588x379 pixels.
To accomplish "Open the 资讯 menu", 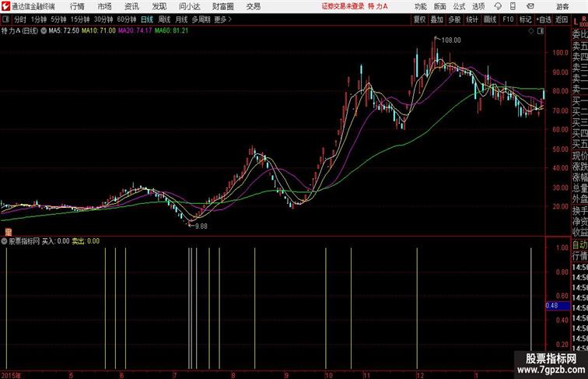I will click(x=131, y=6).
